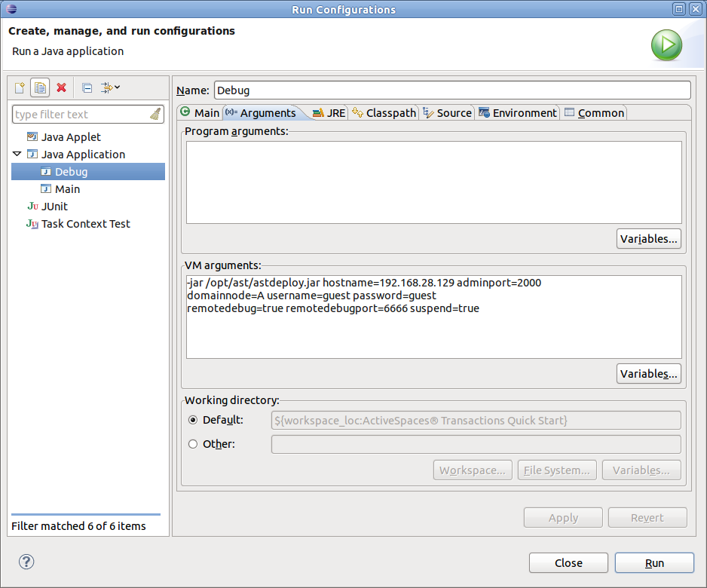Viewport: 707px width, 588px height.
Task: Collapse all configurations in the tree
Action: [87, 87]
